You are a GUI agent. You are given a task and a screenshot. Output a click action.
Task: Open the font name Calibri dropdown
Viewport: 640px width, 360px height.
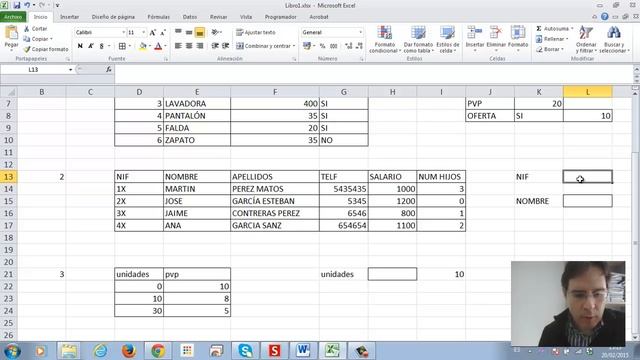point(123,32)
